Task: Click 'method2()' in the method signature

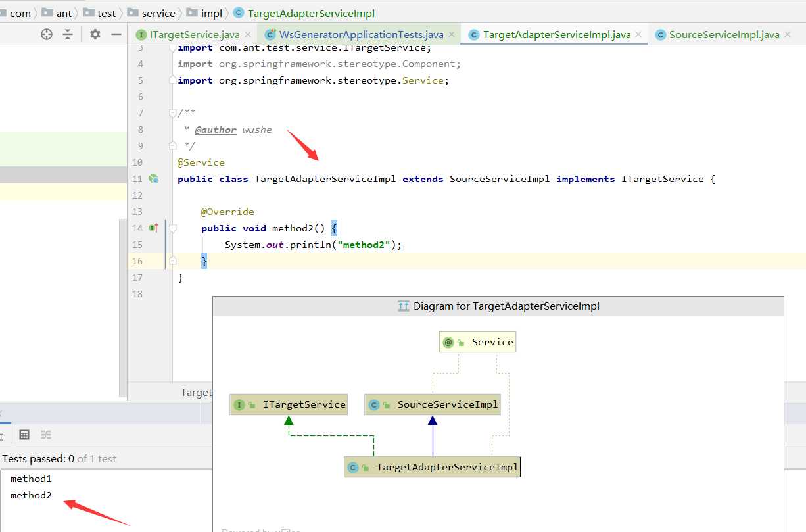Action: (x=298, y=228)
